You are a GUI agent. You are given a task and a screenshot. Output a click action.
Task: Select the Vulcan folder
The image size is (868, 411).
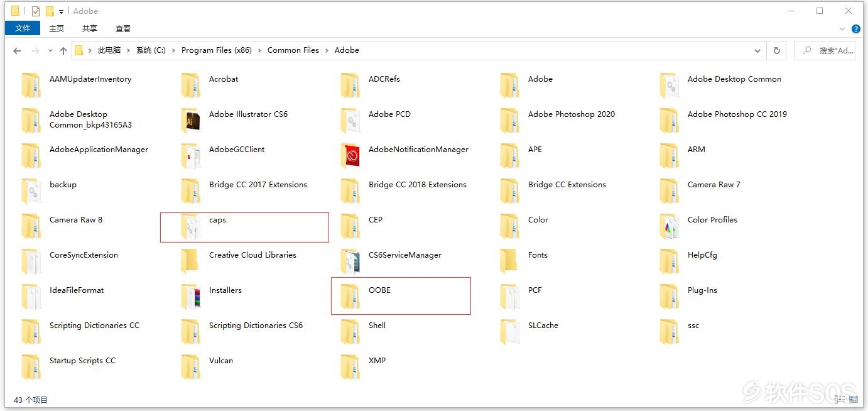[x=221, y=361]
